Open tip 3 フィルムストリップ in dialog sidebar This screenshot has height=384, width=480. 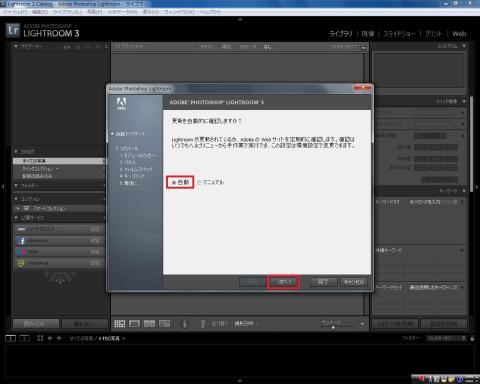click(x=136, y=169)
